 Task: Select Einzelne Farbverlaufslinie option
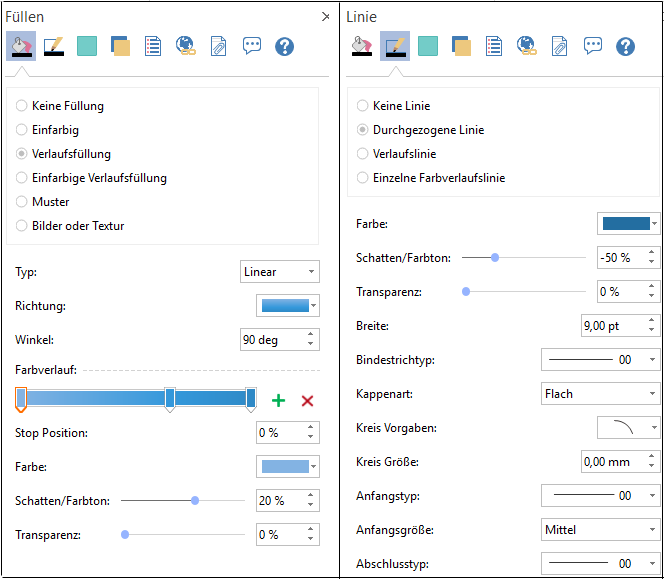pos(431,178)
